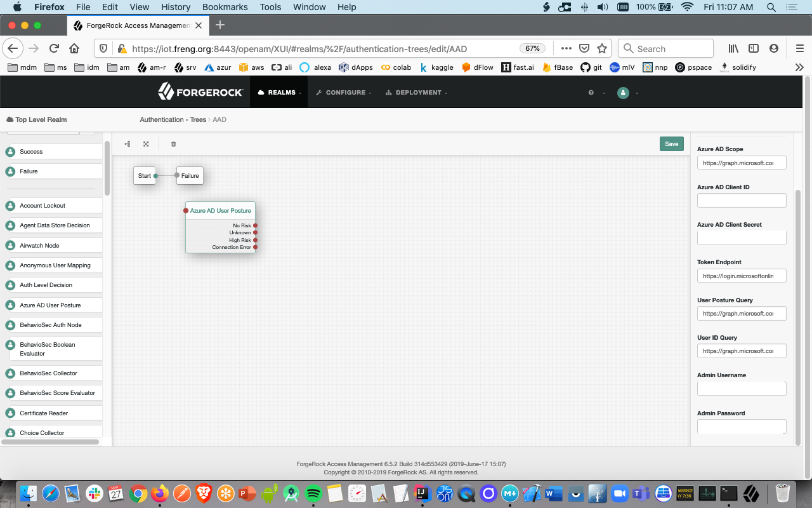Show more bookmarks with the chevron overflow
The image size is (812, 508).
pos(799,67)
